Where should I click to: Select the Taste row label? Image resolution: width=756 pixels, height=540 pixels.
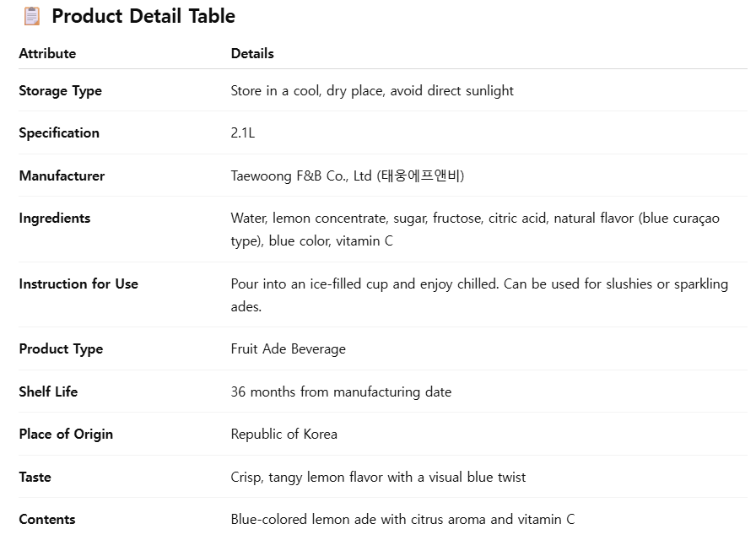[35, 477]
